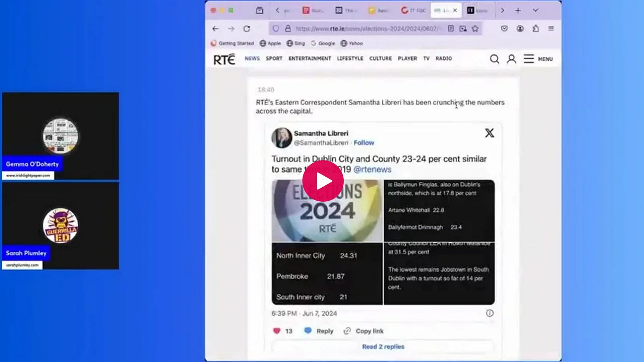Image resolution: width=644 pixels, height=362 pixels.
Task: Open the Artane Whitehall turnout image
Action: 439,211
